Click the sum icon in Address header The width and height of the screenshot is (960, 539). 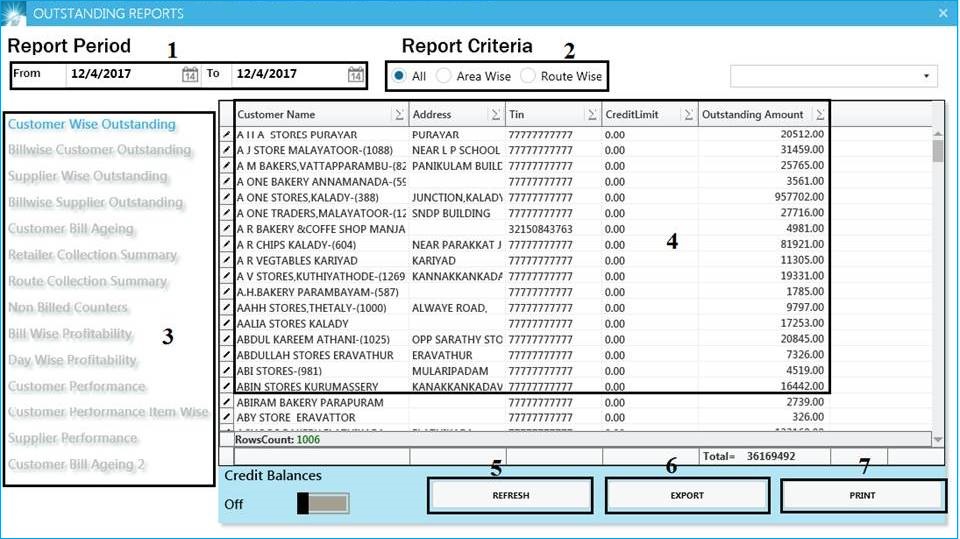click(495, 115)
